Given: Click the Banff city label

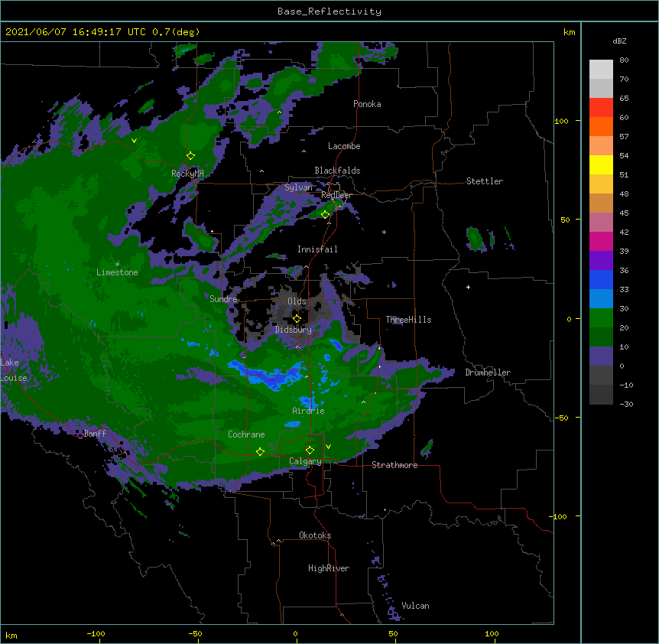Looking at the screenshot, I should [x=95, y=434].
